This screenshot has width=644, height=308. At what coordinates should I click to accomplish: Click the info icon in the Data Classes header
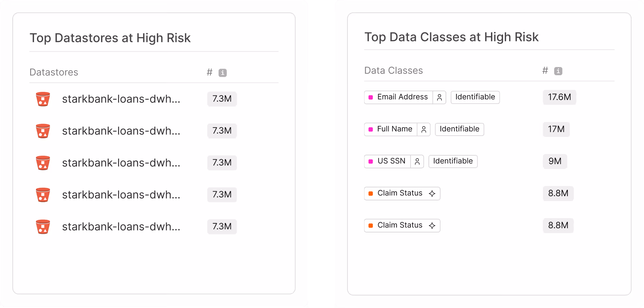[558, 71]
